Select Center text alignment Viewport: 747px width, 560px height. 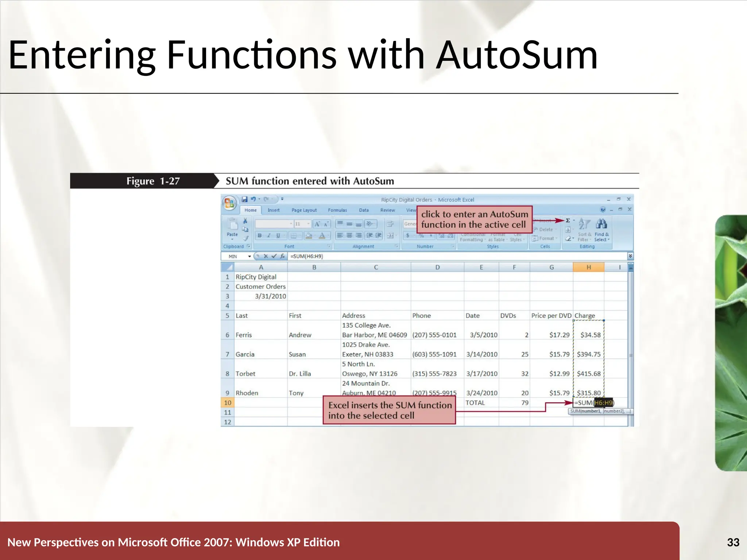(349, 236)
